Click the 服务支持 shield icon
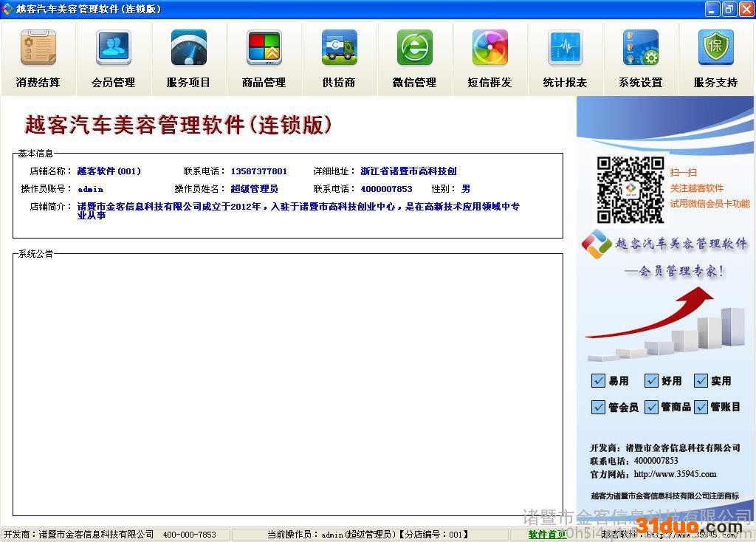Image resolution: width=756 pixels, height=542 pixels. 715,49
